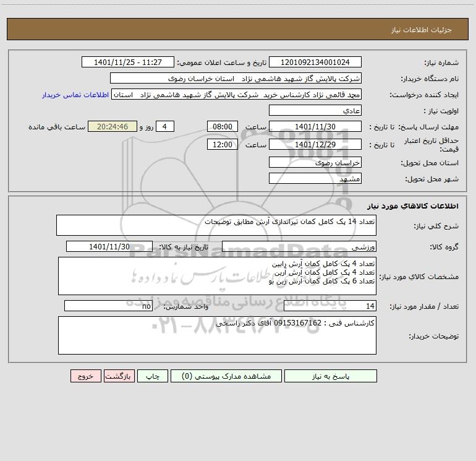Click the remaining days field showing 4
The image size is (476, 461).
click(165, 126)
